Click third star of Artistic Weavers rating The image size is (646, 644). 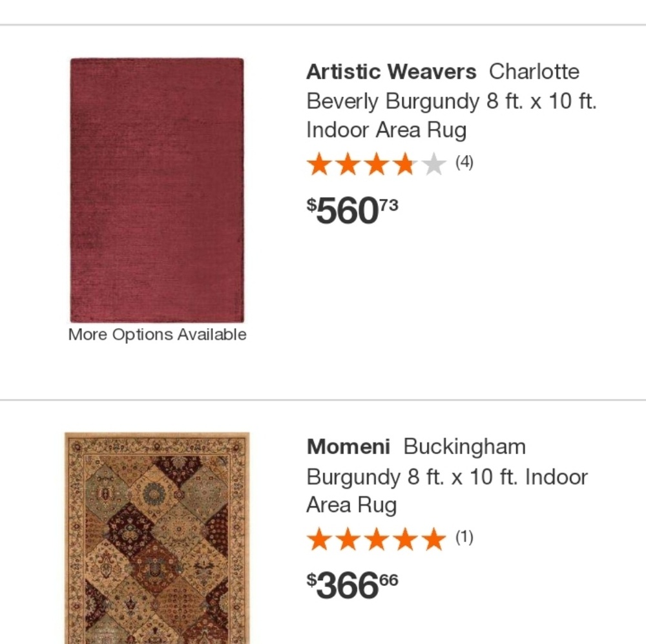click(x=376, y=164)
